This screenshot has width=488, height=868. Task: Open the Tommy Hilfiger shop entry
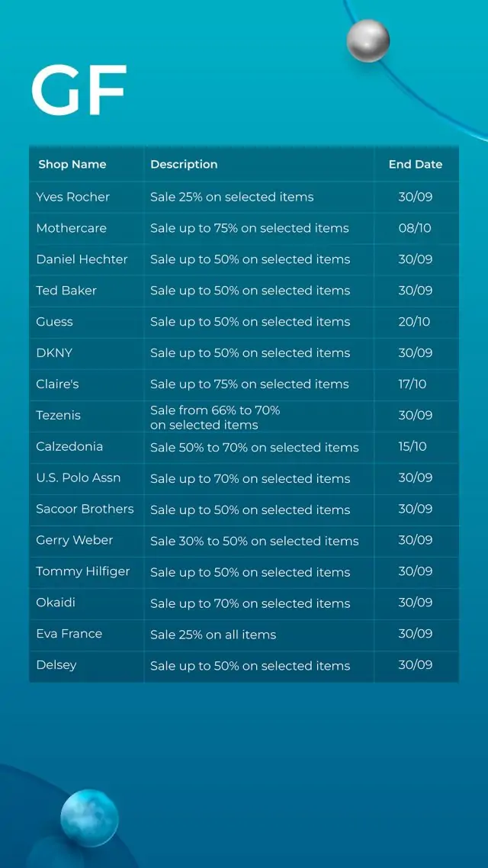83,571
